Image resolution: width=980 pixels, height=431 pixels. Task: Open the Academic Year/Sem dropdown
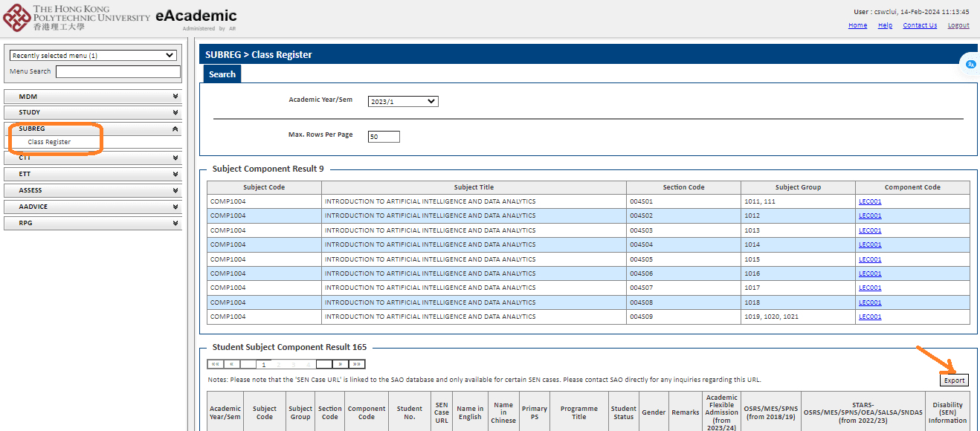(403, 101)
